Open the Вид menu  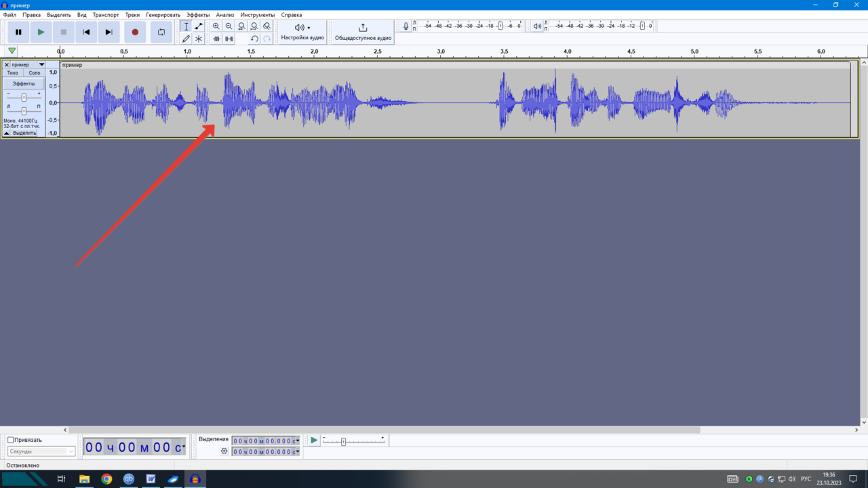(81, 14)
